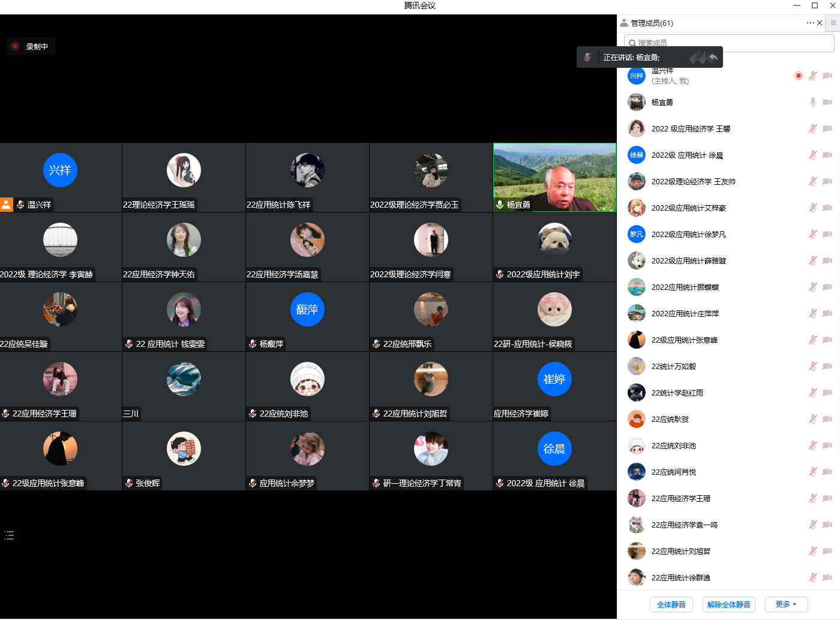Screen dimensions: 840x620
Task: Click the 解除全体静音 button
Action: [728, 604]
